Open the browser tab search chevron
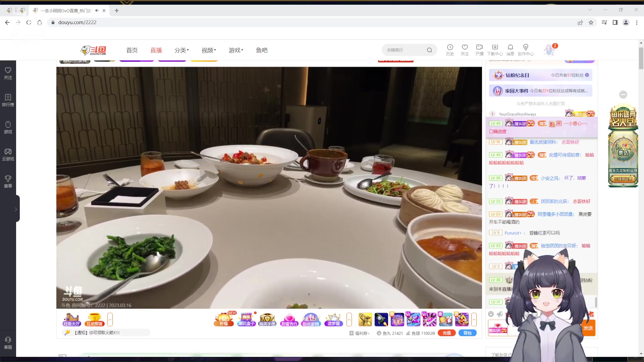 coord(590,10)
